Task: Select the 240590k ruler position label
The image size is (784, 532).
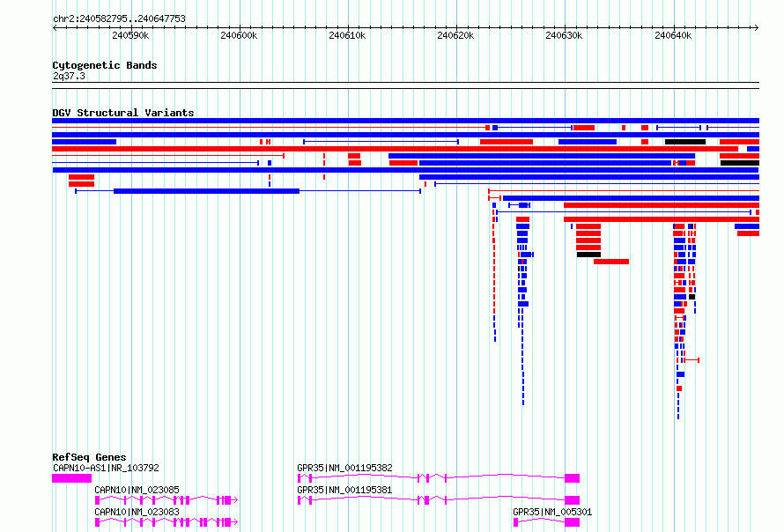Action: [130, 35]
